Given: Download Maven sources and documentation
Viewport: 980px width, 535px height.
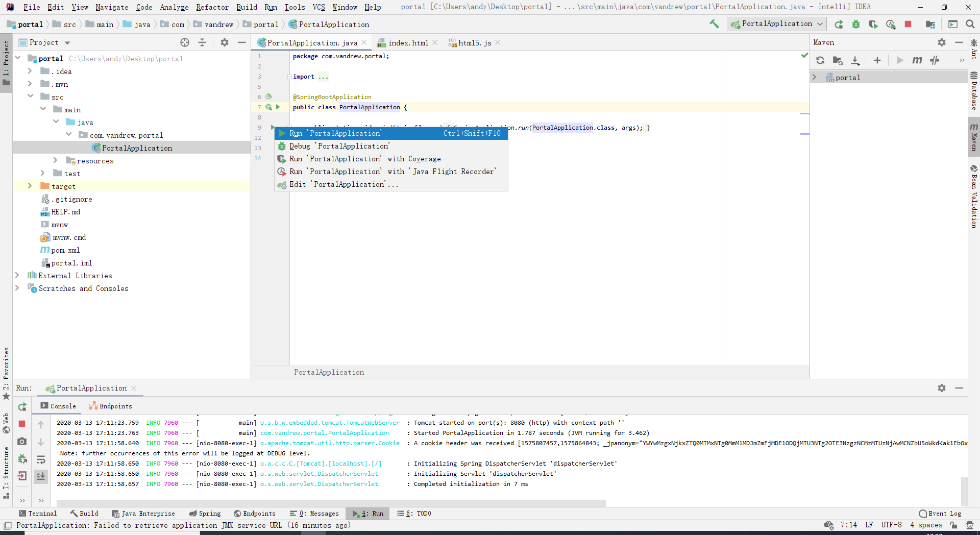Looking at the screenshot, I should 855,60.
